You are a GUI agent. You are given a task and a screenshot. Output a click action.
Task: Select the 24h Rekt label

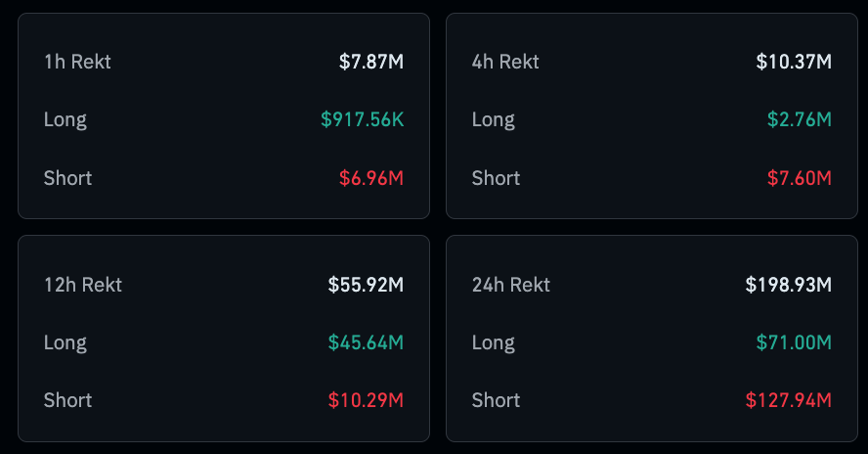(x=511, y=285)
